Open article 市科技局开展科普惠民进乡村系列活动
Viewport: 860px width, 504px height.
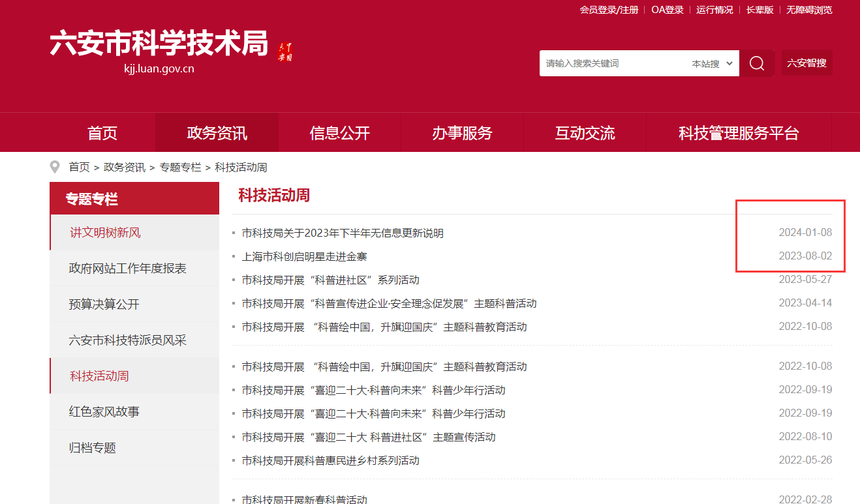pos(330,460)
